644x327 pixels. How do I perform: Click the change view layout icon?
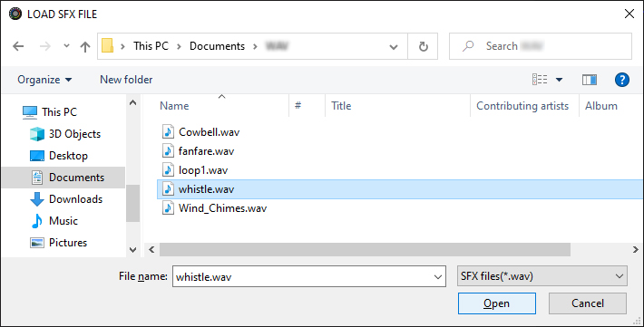(x=540, y=79)
